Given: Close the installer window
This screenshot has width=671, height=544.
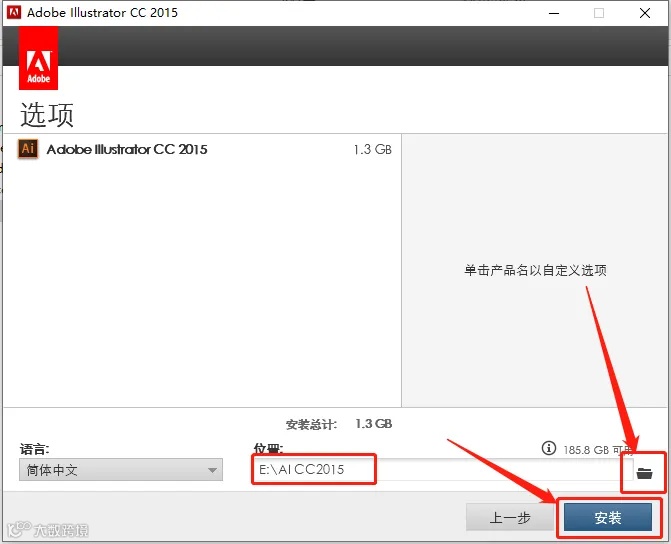Looking at the screenshot, I should click(645, 13).
